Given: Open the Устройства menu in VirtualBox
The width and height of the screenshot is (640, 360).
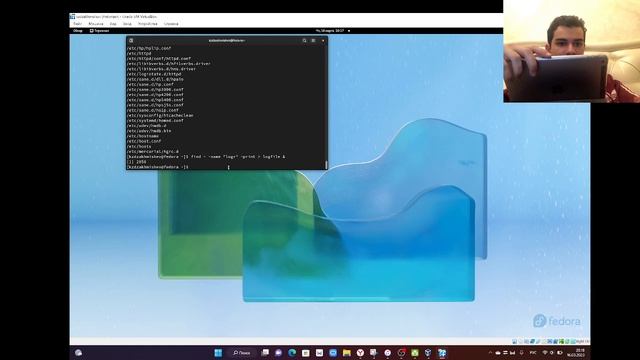Looking at the screenshot, I should pos(147,24).
